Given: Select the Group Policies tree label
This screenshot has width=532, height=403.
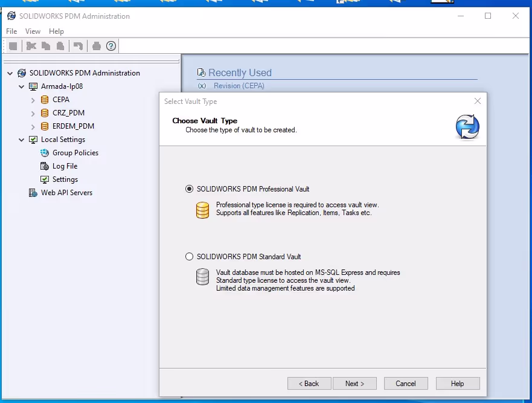Looking at the screenshot, I should click(x=75, y=153).
